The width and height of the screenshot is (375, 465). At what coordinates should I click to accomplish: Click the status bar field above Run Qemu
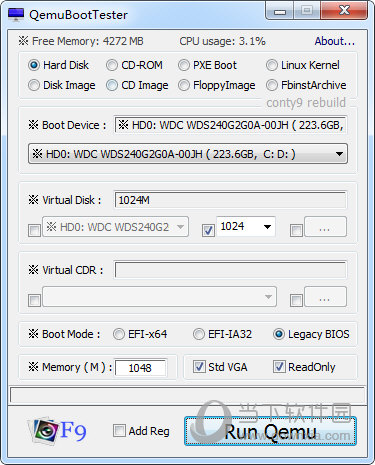(x=188, y=395)
